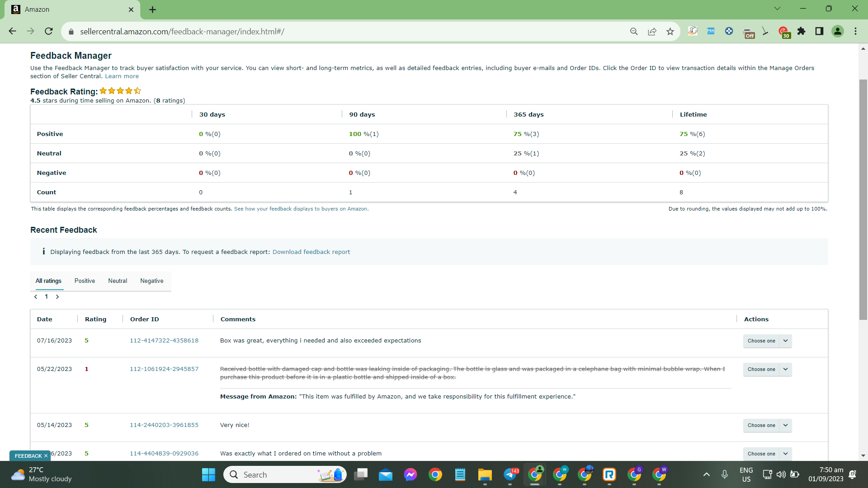Reload the Feedback Manager page
Image resolution: width=868 pixels, height=488 pixels.
(49, 31)
